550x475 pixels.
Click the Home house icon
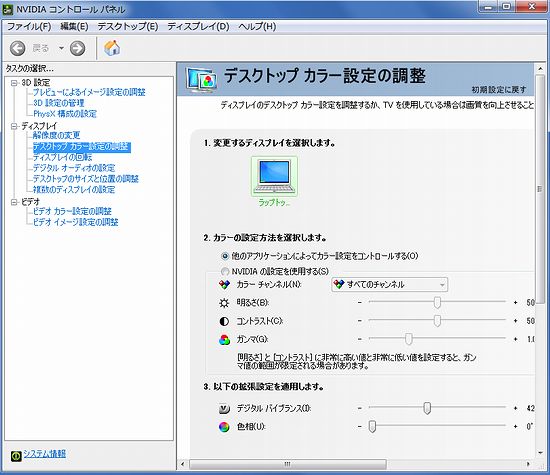[x=112, y=48]
